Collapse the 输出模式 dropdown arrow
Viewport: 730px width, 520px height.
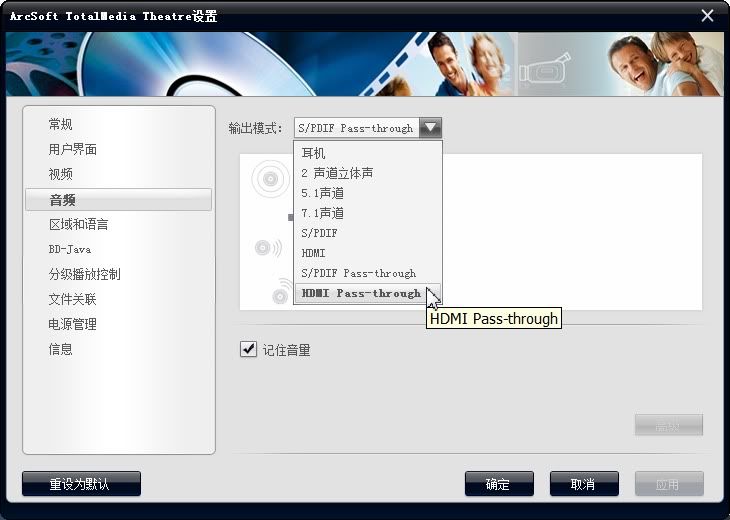430,128
